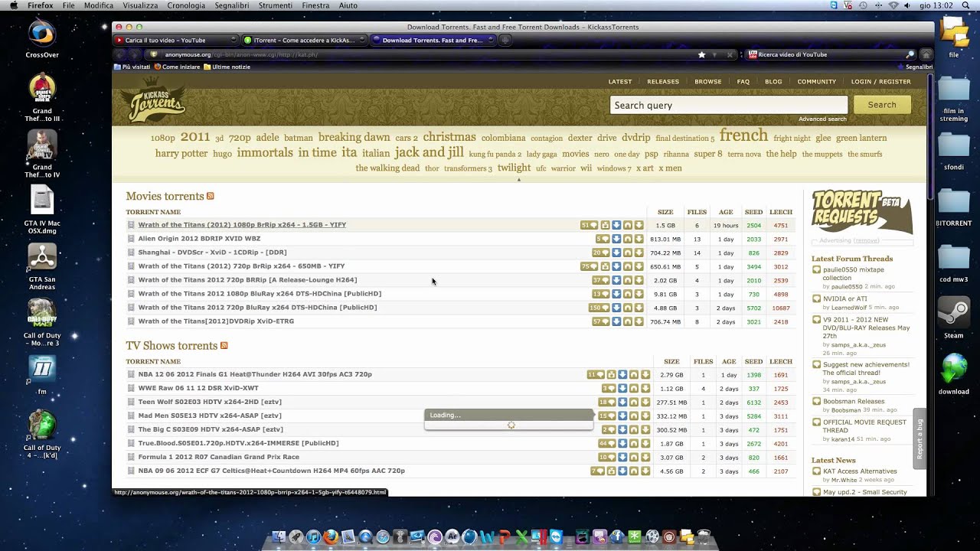Open LATEST in site navigation
The height and width of the screenshot is (551, 980).
tap(620, 82)
